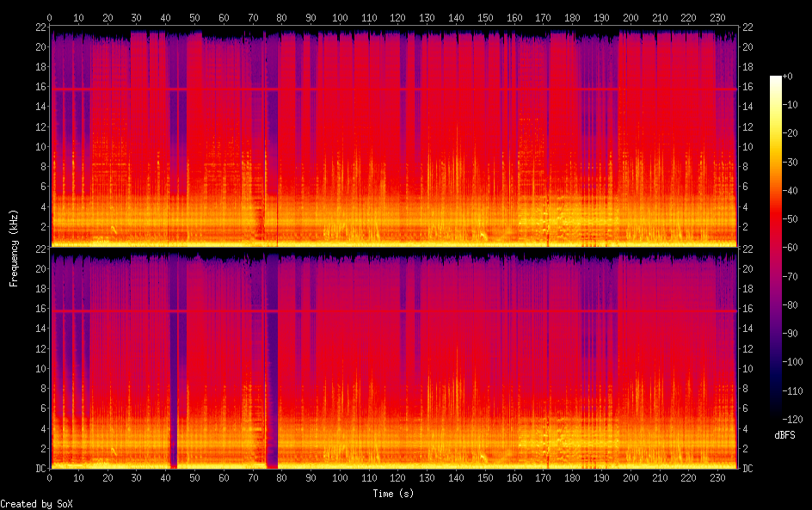Viewport: 812px width, 510px height.
Task: Click the "Time (s)" axis title
Action: 393,494
